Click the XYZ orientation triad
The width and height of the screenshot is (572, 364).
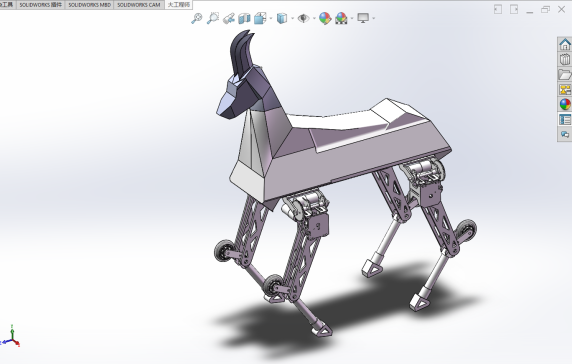pos(11,336)
